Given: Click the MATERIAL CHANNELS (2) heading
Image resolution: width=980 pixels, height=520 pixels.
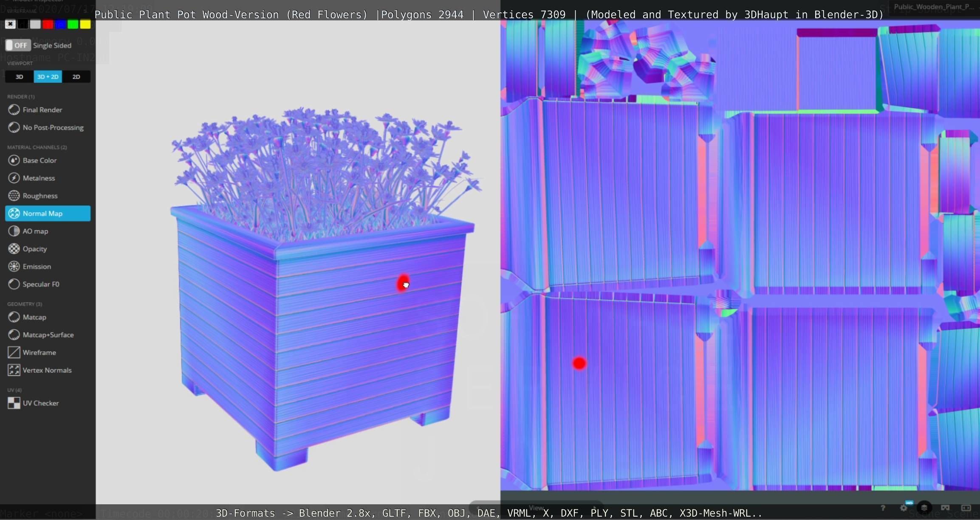Looking at the screenshot, I should tap(37, 147).
